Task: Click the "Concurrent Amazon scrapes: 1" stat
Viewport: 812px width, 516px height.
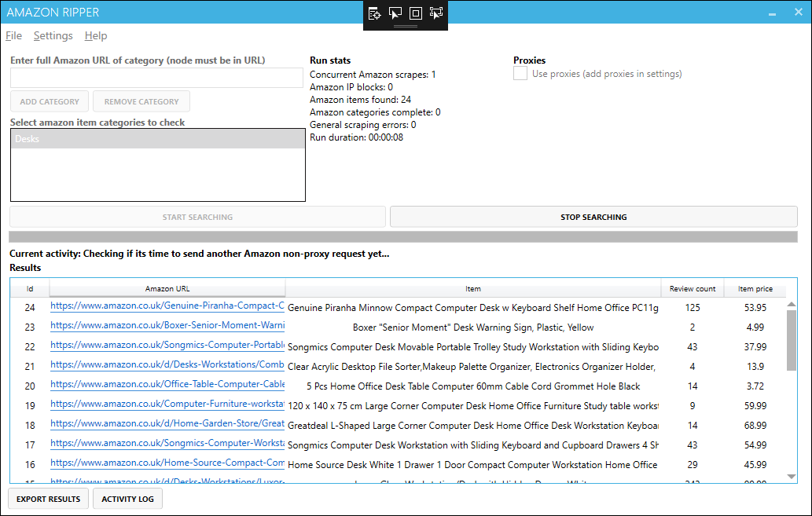Action: 373,75
